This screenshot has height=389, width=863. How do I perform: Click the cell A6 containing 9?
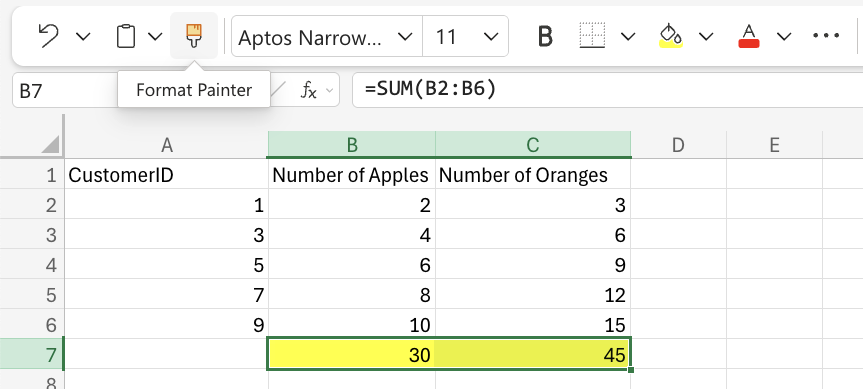[167, 325]
